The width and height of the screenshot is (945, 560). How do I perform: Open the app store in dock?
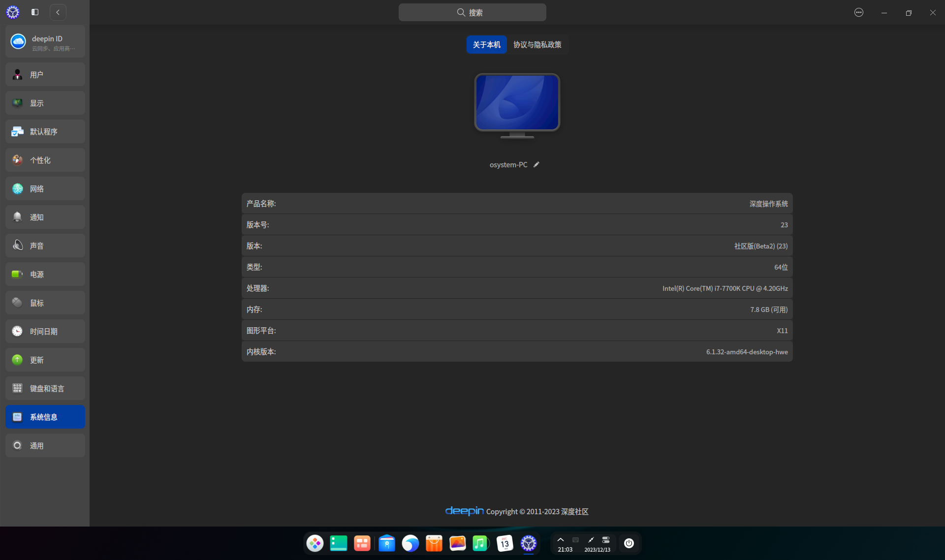[434, 543]
